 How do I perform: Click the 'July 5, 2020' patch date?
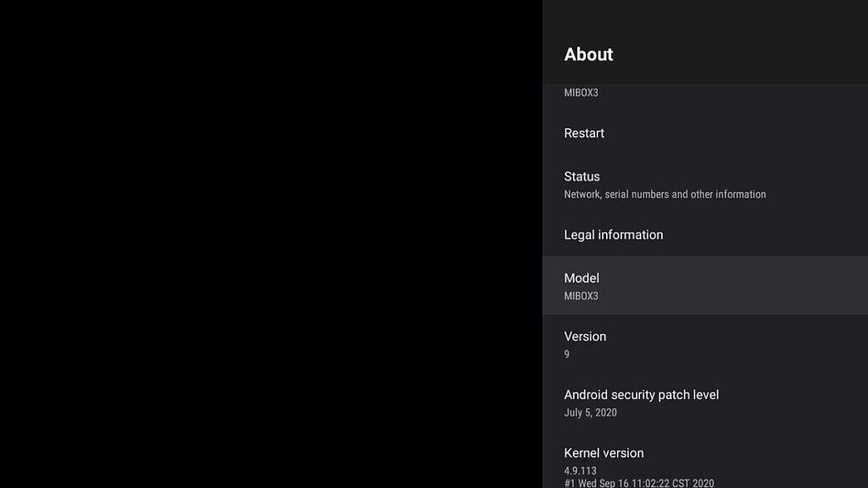click(590, 413)
